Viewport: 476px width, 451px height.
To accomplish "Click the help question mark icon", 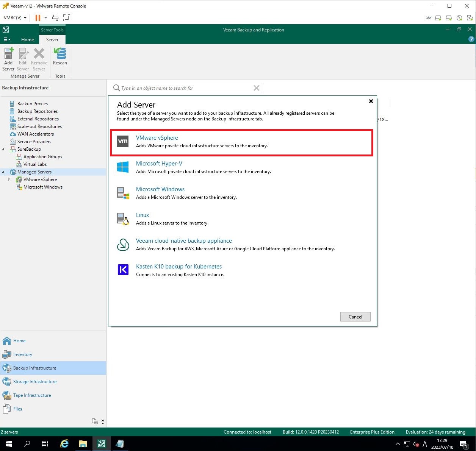I will (x=471, y=39).
